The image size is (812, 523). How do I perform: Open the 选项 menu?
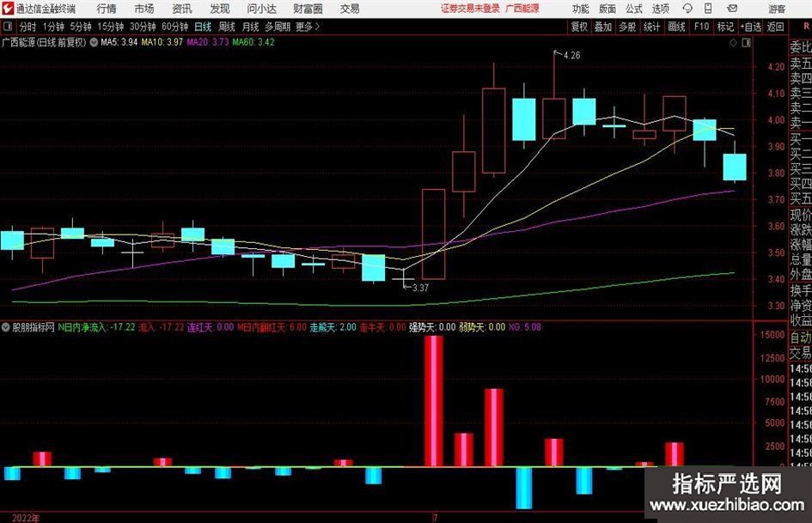(x=660, y=9)
